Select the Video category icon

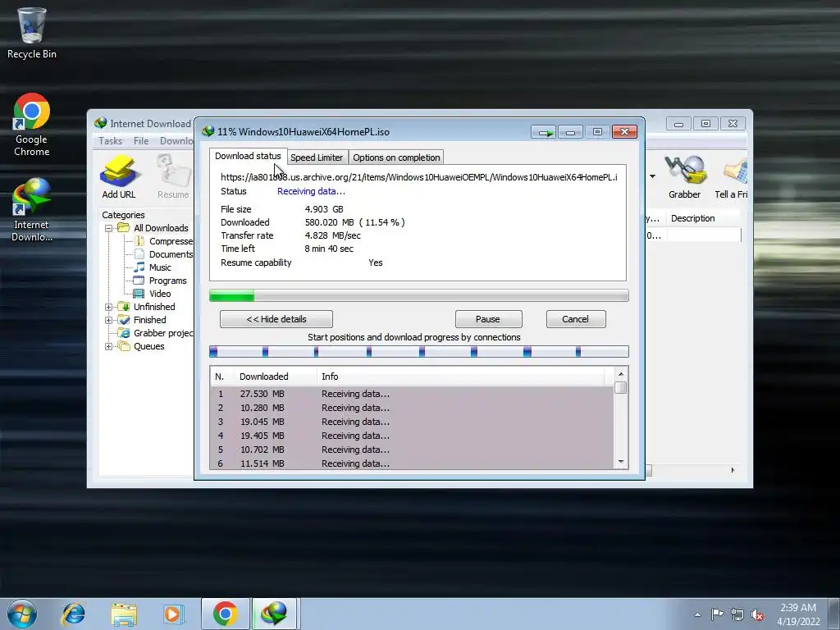tap(139, 294)
